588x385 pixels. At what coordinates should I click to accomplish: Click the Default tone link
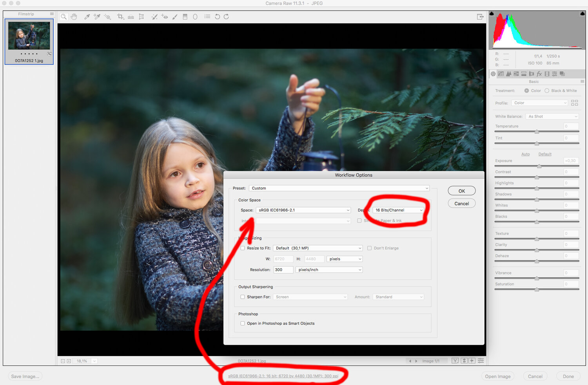pos(545,154)
